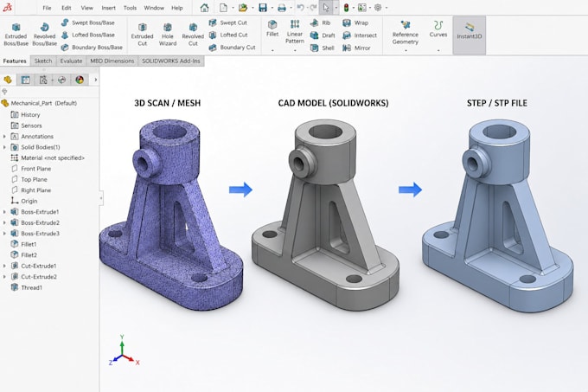The height and width of the screenshot is (392, 588).
Task: Switch to the Sketch tab
Action: [43, 61]
